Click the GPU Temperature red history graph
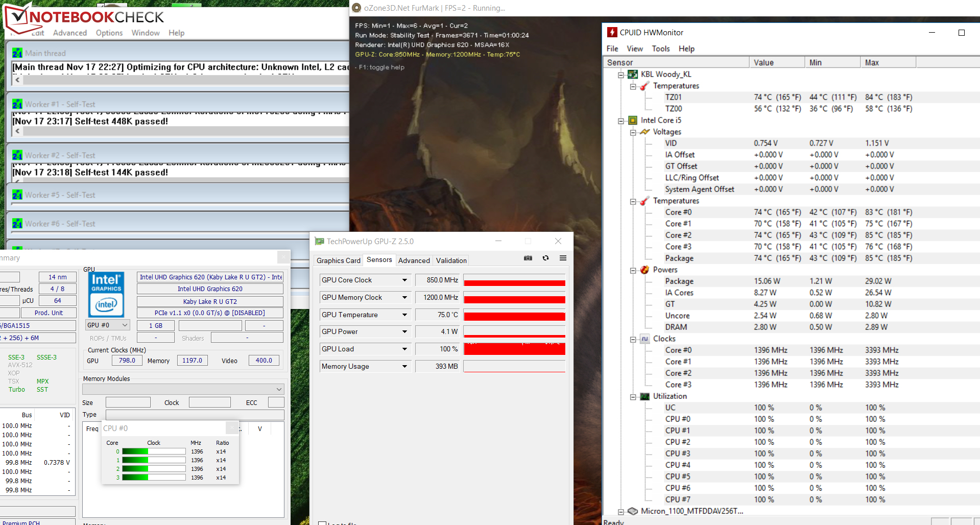This screenshot has width=980, height=525. 514,315
